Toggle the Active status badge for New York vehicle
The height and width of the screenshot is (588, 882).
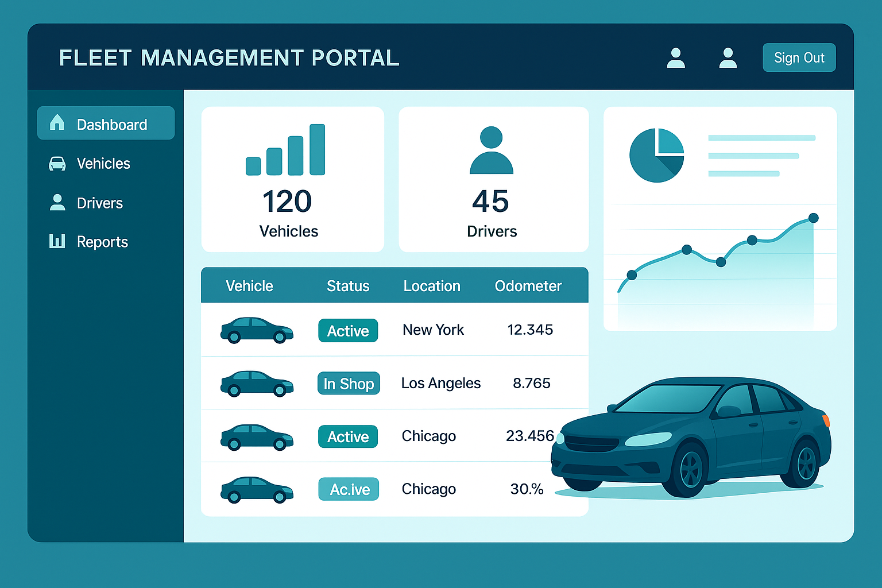348,330
